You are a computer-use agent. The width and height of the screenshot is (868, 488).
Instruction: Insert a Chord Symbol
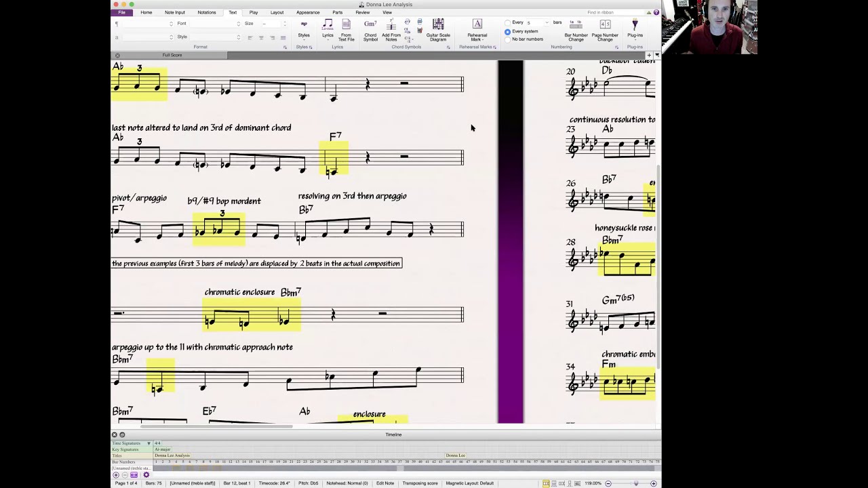pos(370,30)
